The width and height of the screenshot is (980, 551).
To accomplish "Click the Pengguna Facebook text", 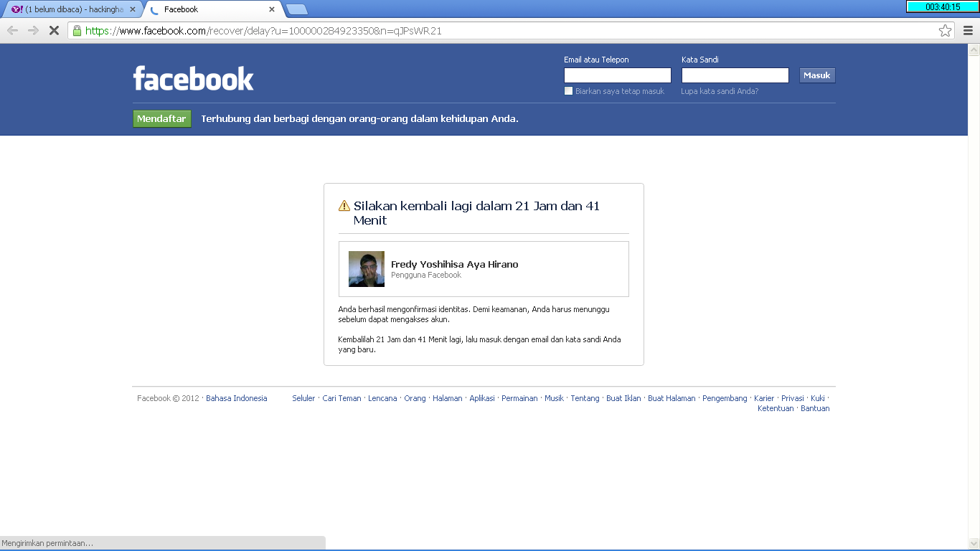I will 426,275.
